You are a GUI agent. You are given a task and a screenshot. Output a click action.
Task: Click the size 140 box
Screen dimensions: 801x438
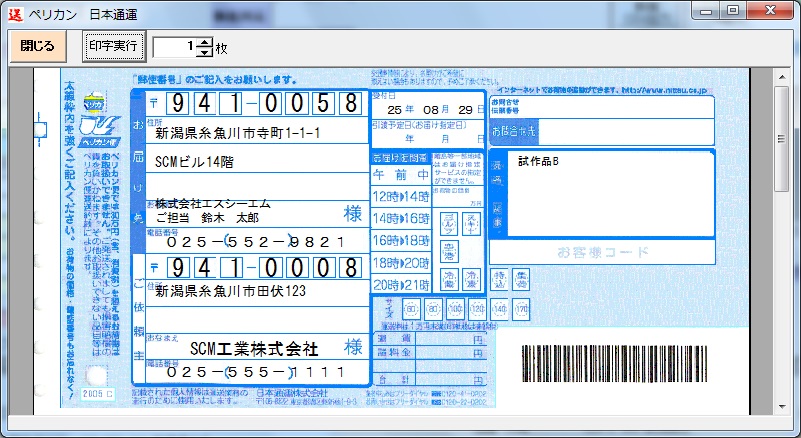point(500,309)
